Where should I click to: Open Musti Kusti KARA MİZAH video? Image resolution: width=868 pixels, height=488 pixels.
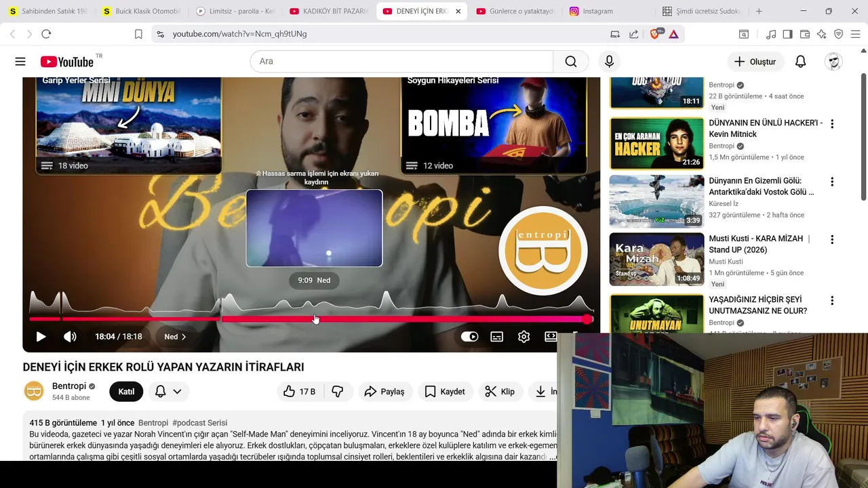(x=656, y=259)
